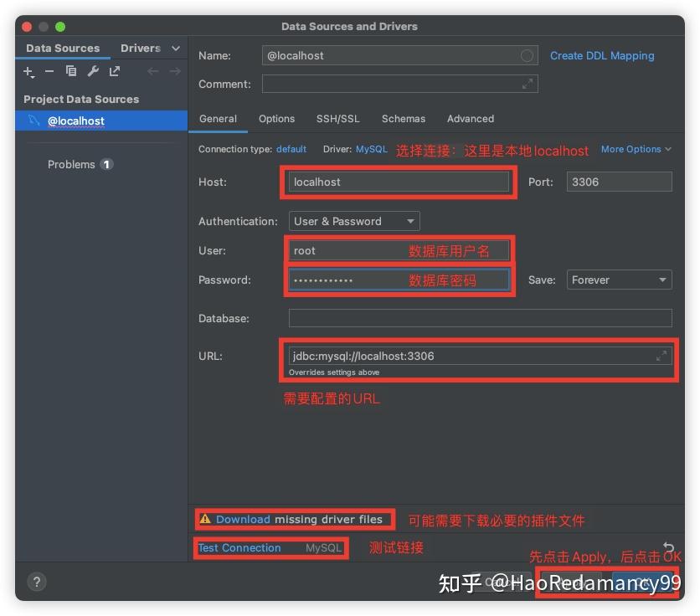Click the Password field
Image resolution: width=700 pixels, height=616 pixels.
[399, 280]
